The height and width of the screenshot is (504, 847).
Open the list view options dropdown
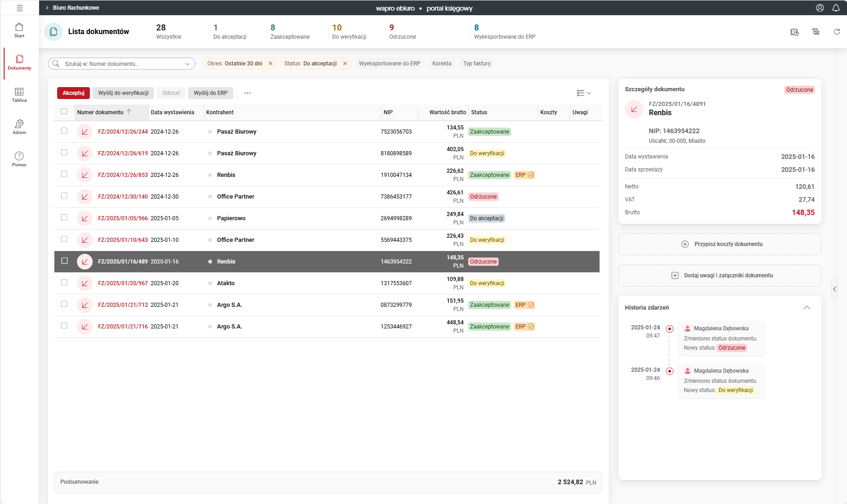pyautogui.click(x=584, y=93)
